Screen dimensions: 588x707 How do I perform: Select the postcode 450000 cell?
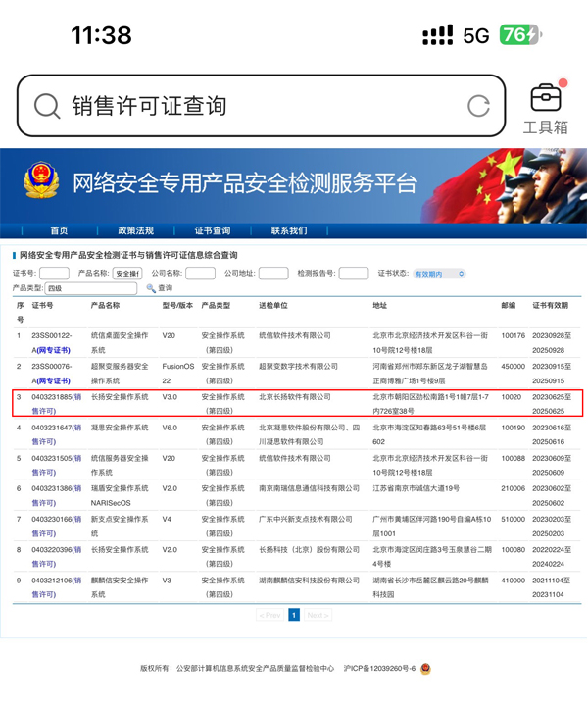pos(513,366)
